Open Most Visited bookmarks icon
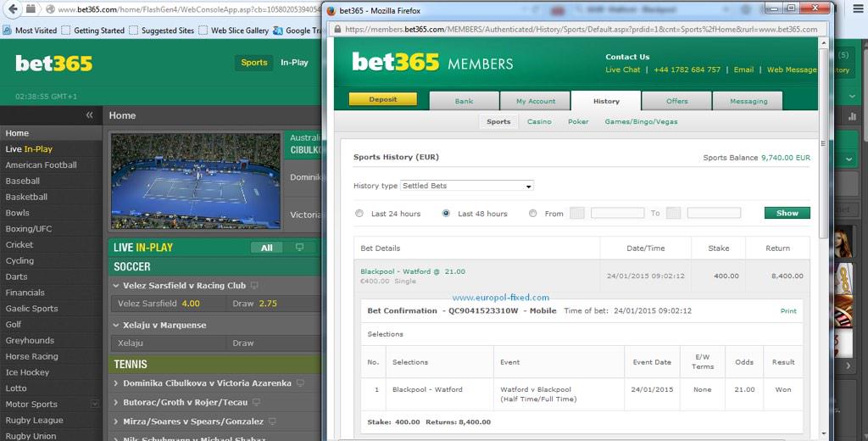Screen dimensions: 868x441 [7, 31]
